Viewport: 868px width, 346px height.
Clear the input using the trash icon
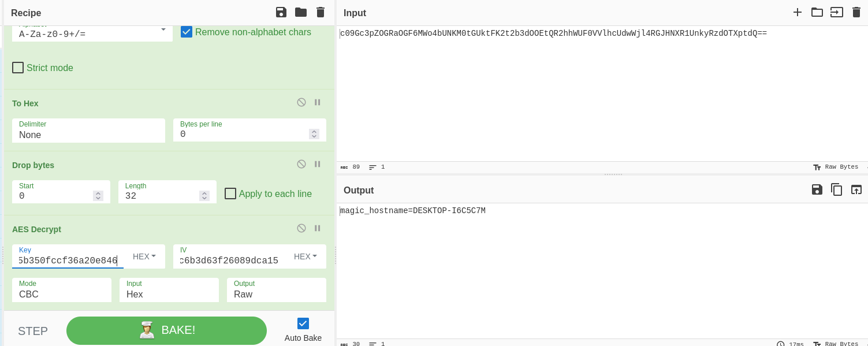pyautogui.click(x=856, y=12)
